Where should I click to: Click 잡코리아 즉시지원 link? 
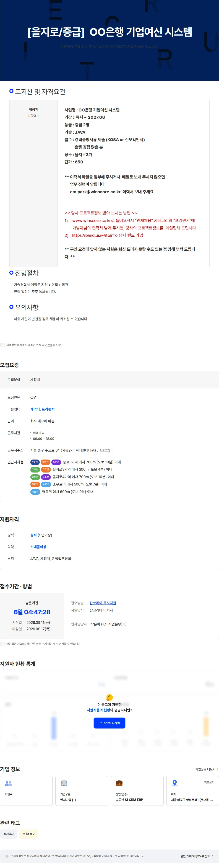tap(103, 603)
